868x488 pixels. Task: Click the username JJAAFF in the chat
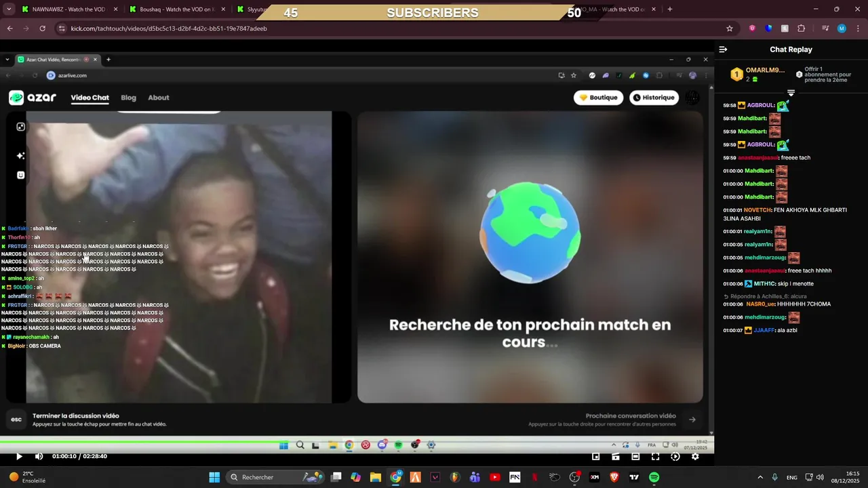click(x=764, y=330)
